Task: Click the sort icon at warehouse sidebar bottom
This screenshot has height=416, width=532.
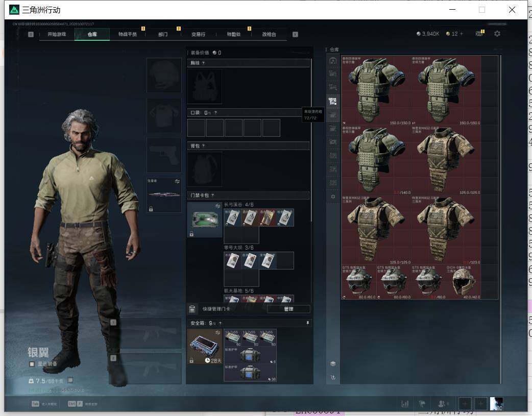Action: 333,377
